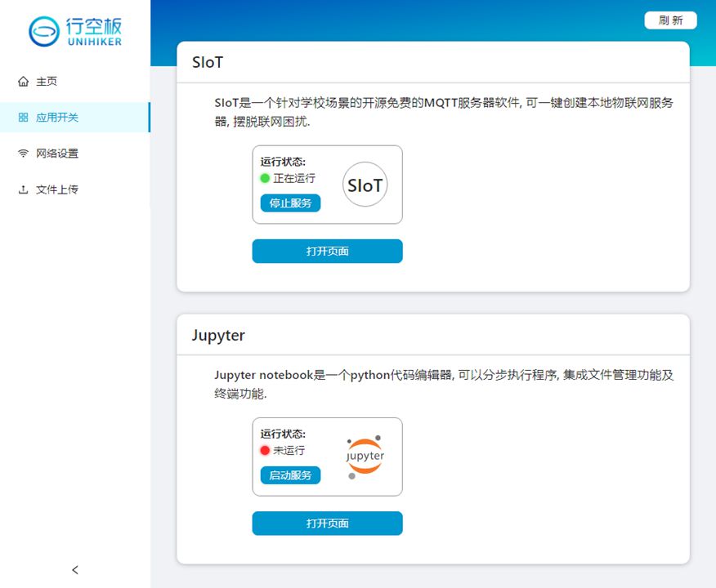Select the 应用开关 menu item
Screen dimensions: 716x588
75,118
